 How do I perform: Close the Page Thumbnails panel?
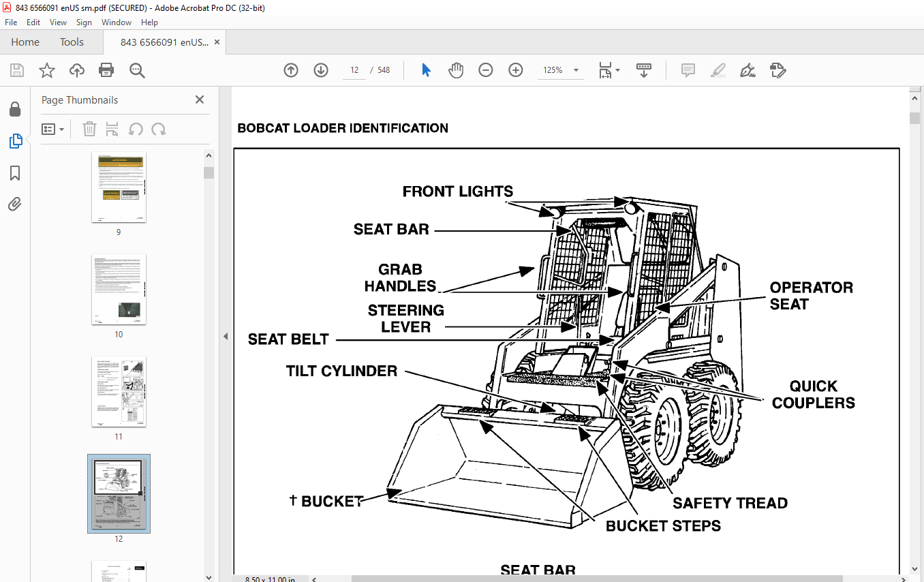tap(200, 99)
